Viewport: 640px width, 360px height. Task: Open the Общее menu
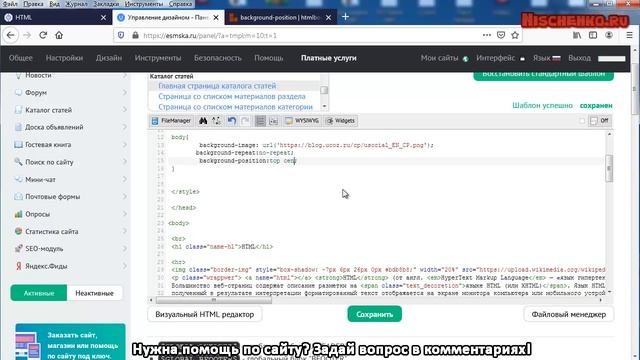(20, 58)
